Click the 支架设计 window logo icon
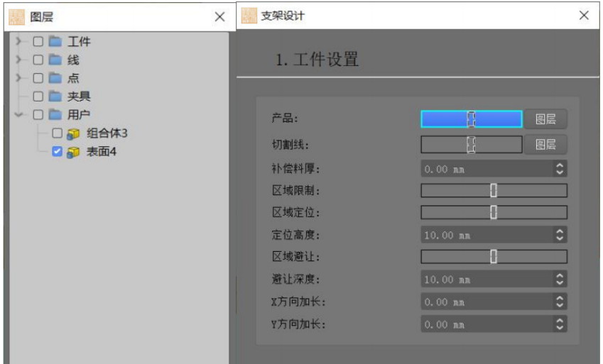The height and width of the screenshot is (364, 603). [x=249, y=16]
